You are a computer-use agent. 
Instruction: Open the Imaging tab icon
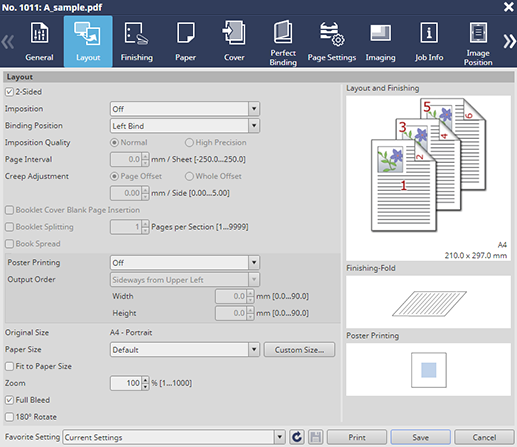380,33
